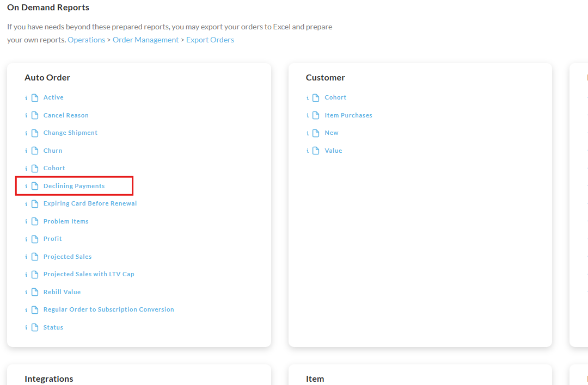
Task: Click the info icon beside Customer New
Action: click(x=308, y=133)
